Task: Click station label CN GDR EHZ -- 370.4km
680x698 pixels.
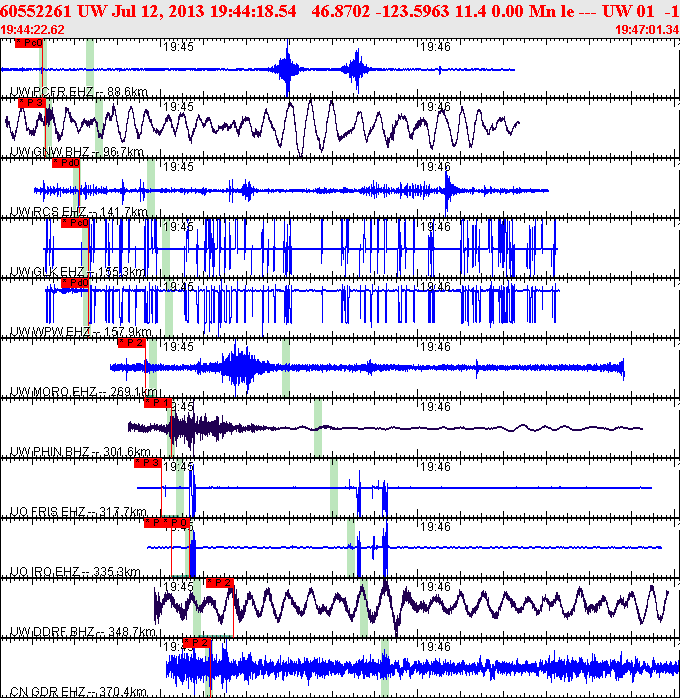Action: 78,692
